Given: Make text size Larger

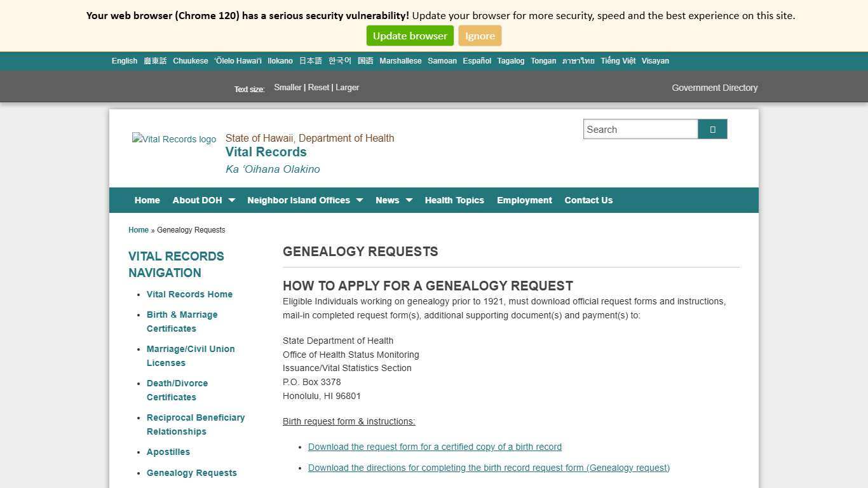Looking at the screenshot, I should (x=347, y=87).
